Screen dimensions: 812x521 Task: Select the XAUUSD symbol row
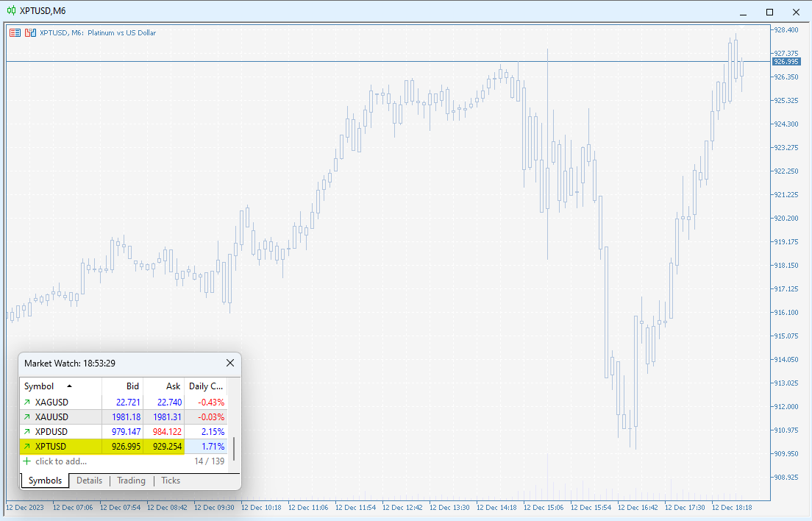tap(124, 417)
